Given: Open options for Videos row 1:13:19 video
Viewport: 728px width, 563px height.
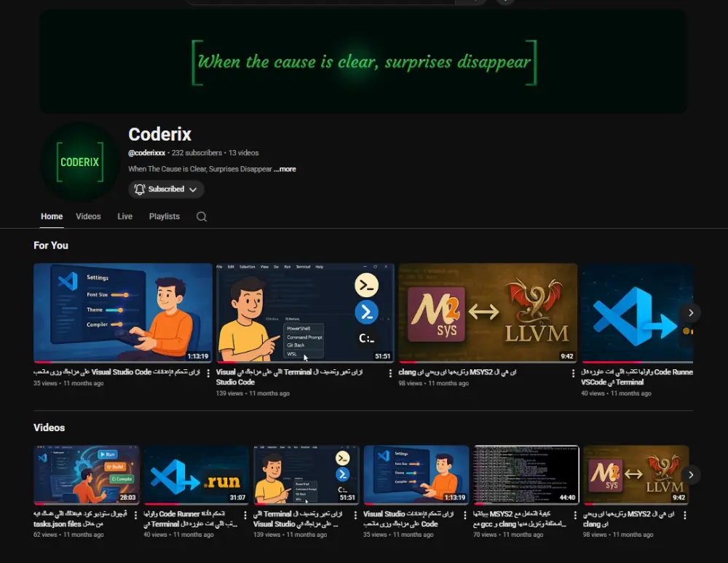Looking at the screenshot, I should pyautogui.click(x=464, y=515).
